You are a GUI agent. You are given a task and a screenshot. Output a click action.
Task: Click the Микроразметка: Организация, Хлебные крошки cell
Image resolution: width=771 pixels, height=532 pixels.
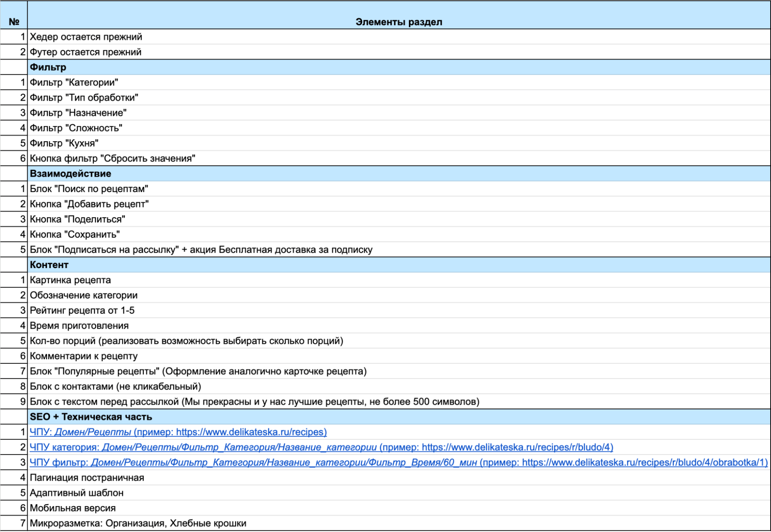138,523
